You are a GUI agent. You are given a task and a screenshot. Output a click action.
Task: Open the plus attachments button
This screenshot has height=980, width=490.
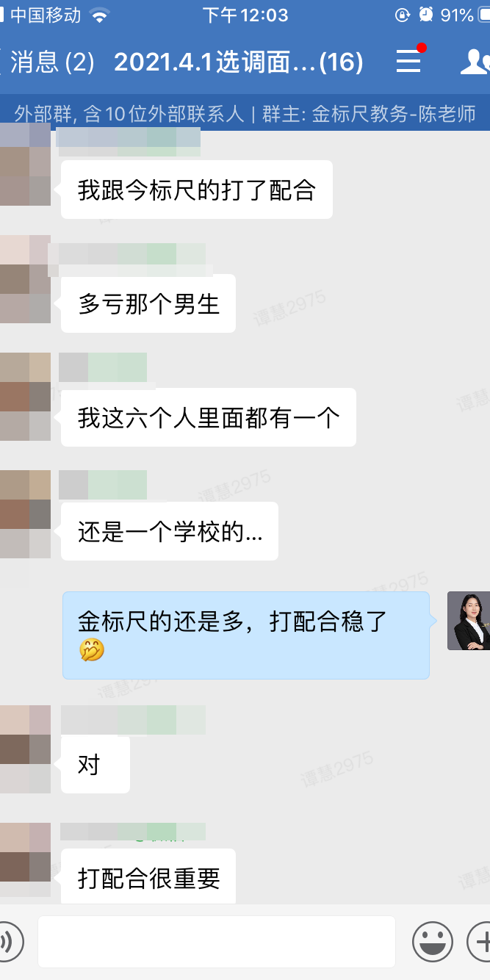tap(479, 941)
